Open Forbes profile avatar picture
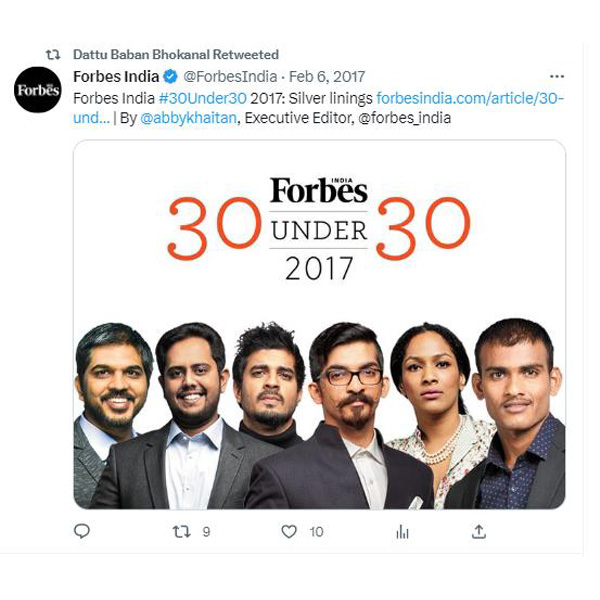 coord(38,90)
